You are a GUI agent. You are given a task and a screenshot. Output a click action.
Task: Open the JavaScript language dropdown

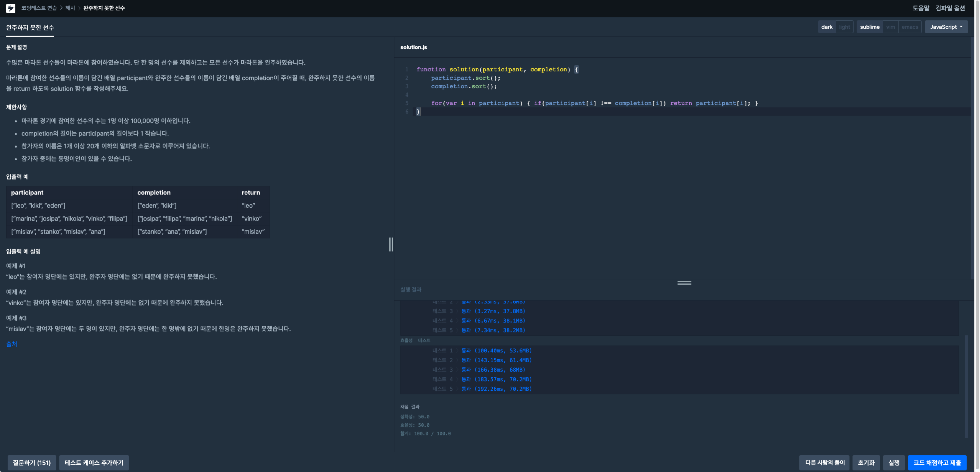point(946,27)
